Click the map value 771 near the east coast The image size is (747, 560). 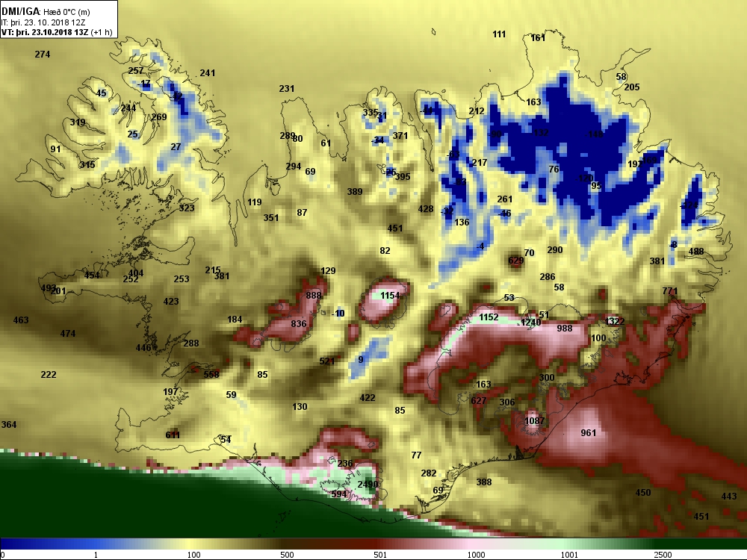point(670,291)
